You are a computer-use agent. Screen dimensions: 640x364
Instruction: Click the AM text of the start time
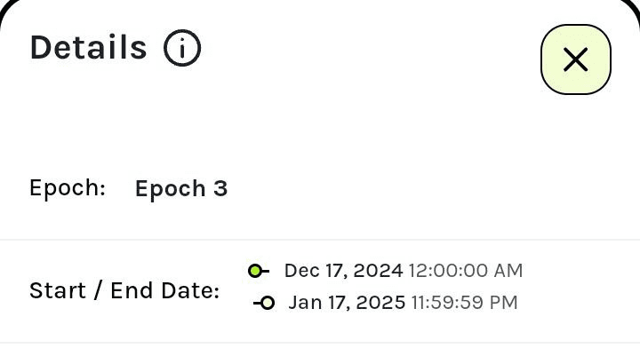point(508,271)
